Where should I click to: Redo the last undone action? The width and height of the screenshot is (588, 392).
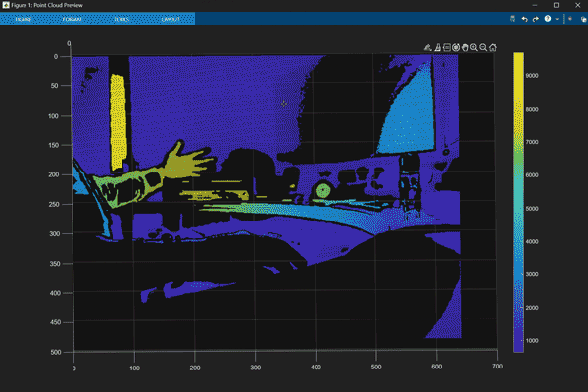tap(535, 19)
